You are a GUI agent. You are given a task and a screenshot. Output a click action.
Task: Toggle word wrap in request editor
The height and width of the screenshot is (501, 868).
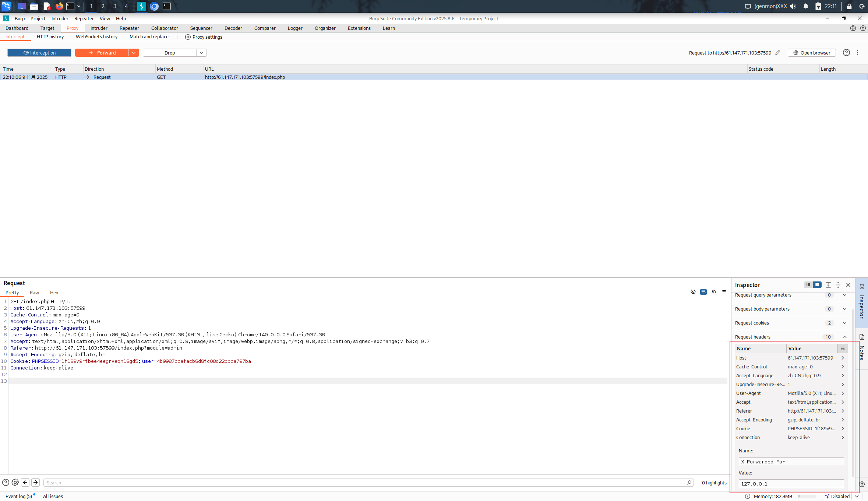703,292
